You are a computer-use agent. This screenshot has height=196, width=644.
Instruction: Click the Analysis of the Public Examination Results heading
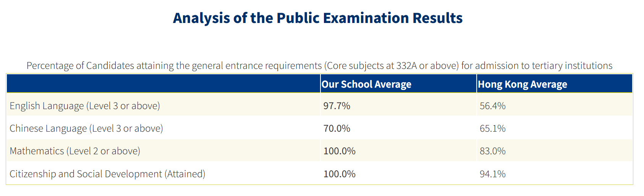(317, 18)
